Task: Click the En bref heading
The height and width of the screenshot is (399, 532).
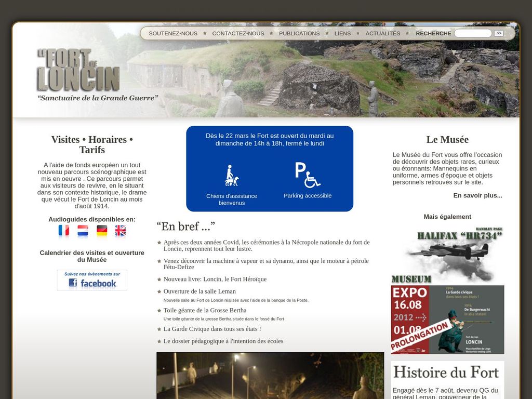Action: tap(185, 227)
